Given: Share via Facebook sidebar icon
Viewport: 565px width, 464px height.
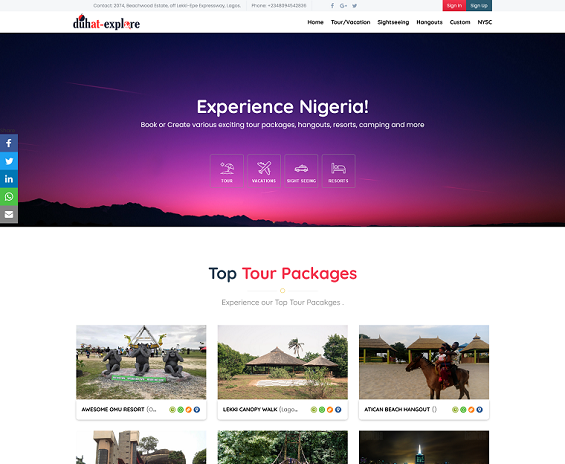Looking at the screenshot, I should click(9, 143).
